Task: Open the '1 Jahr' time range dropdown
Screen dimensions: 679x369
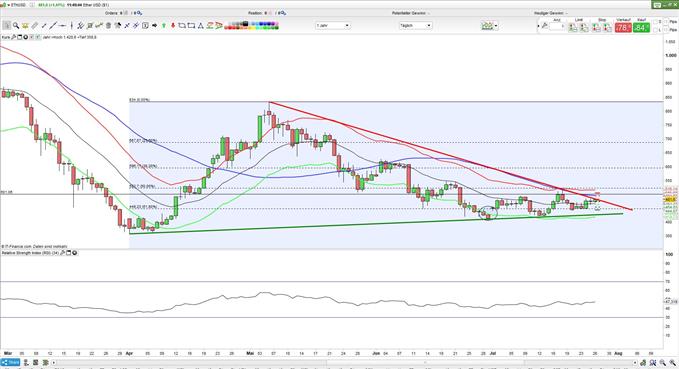Action: pyautogui.click(x=332, y=26)
